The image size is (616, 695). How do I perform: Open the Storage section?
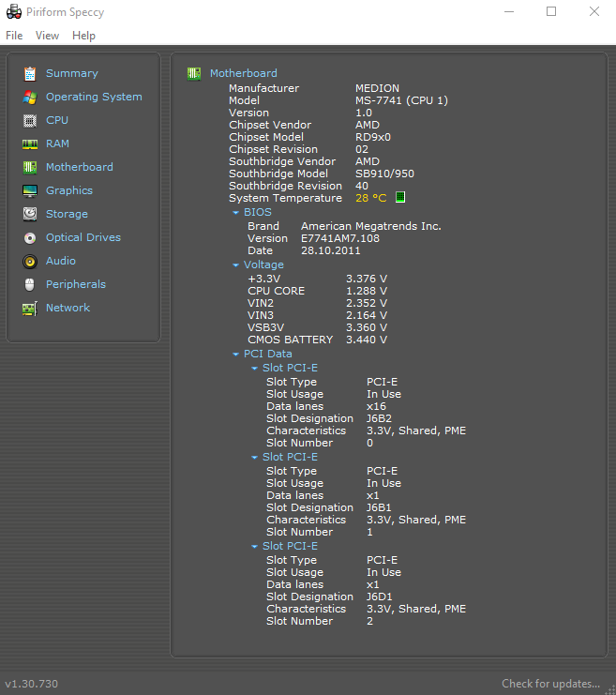[67, 214]
